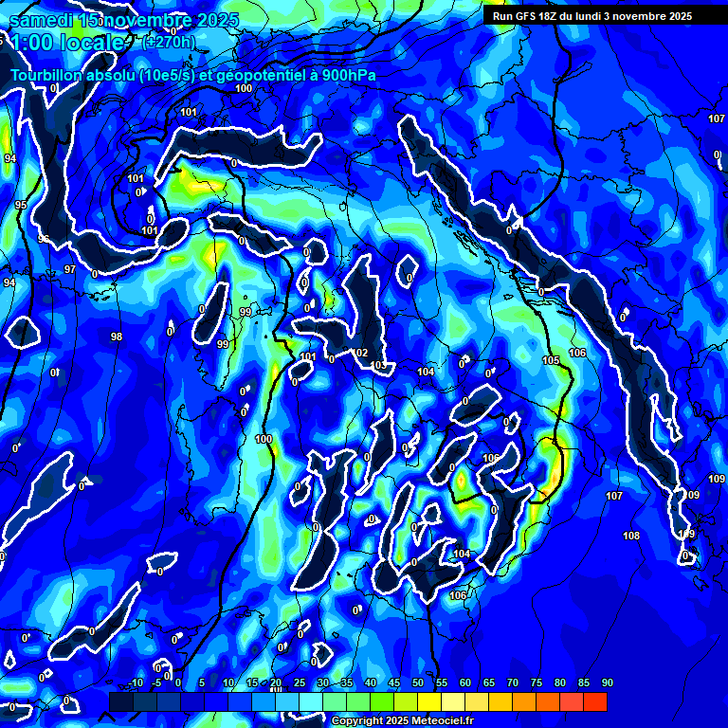This screenshot has width=728, height=728.
Task: Click the '(+270h)' forecast offset text
Action: (x=168, y=43)
